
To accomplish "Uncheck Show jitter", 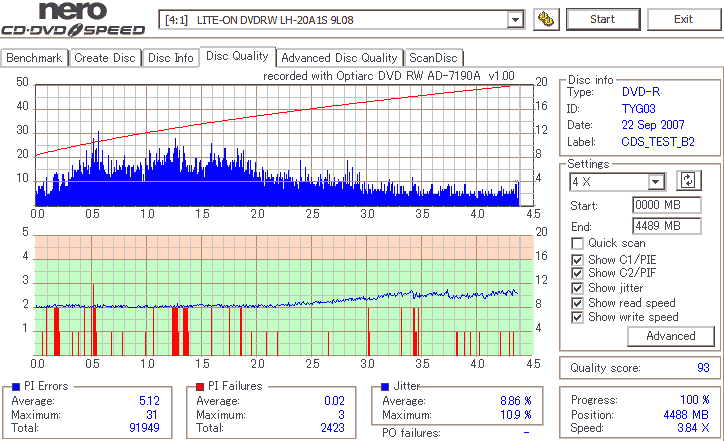I will tap(577, 288).
